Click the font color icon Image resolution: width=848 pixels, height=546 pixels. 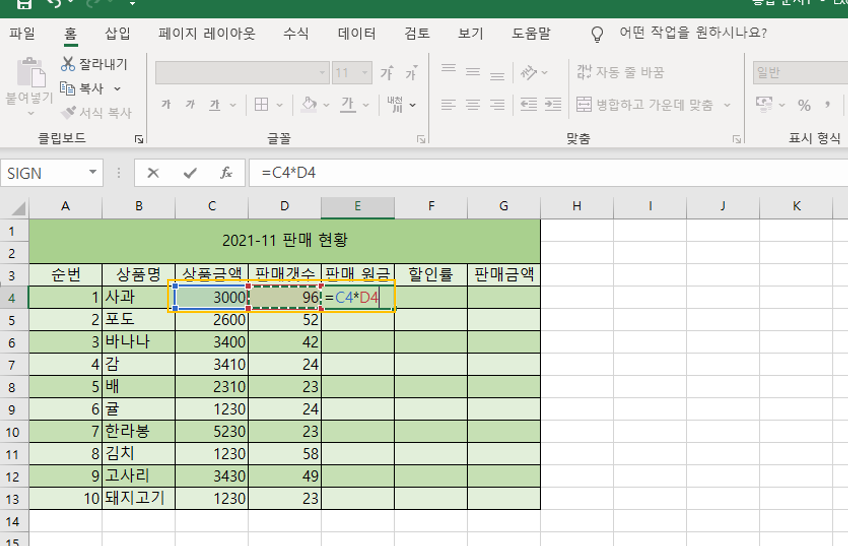click(x=348, y=104)
